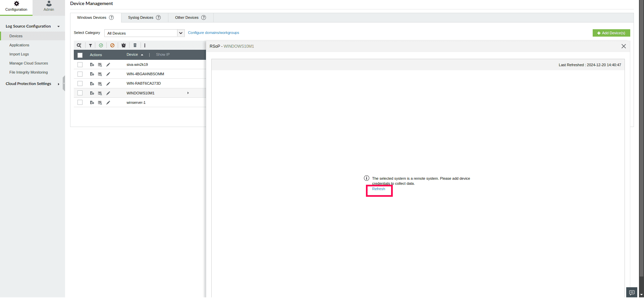Edit the WIN-4BGAHNBSOMM device
Image resolution: width=644 pixels, height=298 pixels.
click(108, 74)
